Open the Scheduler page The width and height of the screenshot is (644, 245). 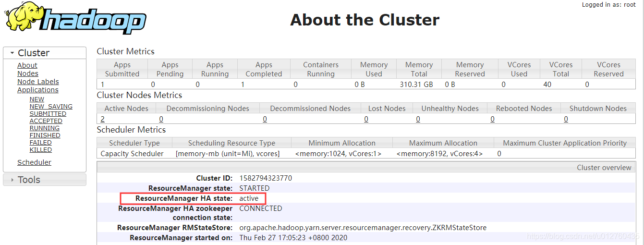point(34,162)
